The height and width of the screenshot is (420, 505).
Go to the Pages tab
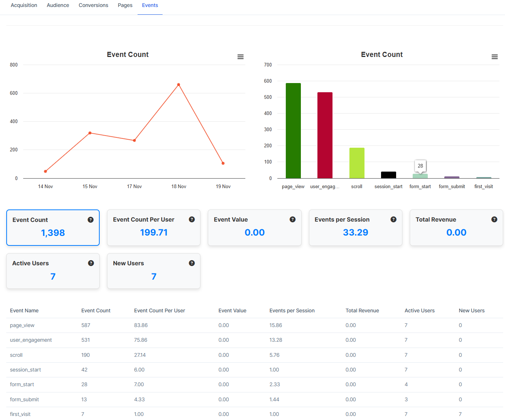pos(125,6)
